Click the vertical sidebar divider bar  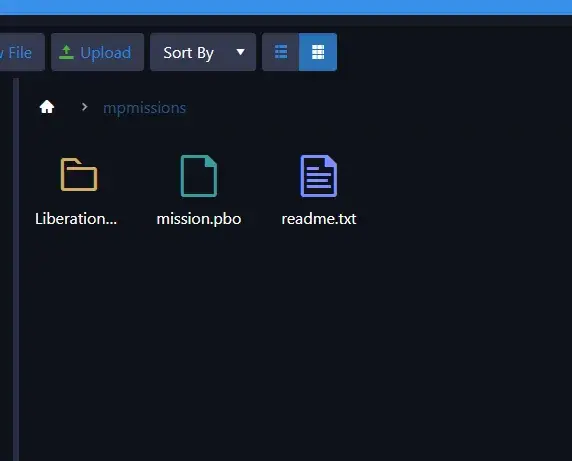click(16, 269)
